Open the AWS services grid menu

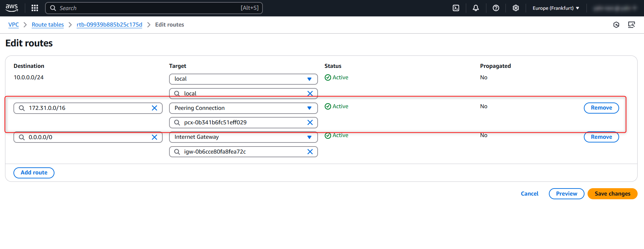coord(35,8)
